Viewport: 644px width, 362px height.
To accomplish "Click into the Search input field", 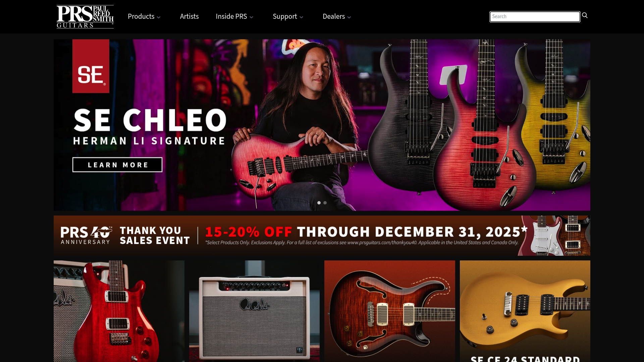I will (535, 16).
